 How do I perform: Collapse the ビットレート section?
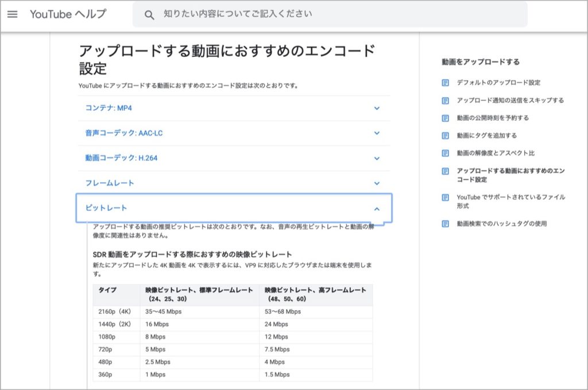234,208
